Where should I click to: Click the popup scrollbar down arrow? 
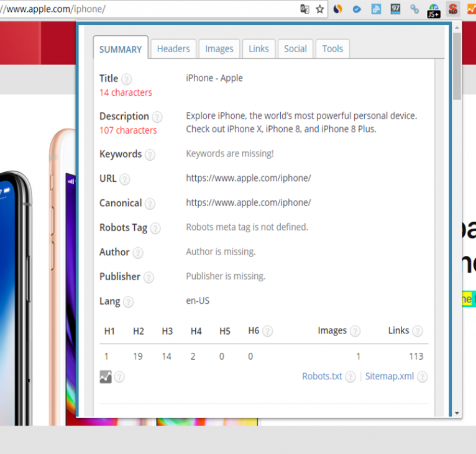click(x=457, y=412)
